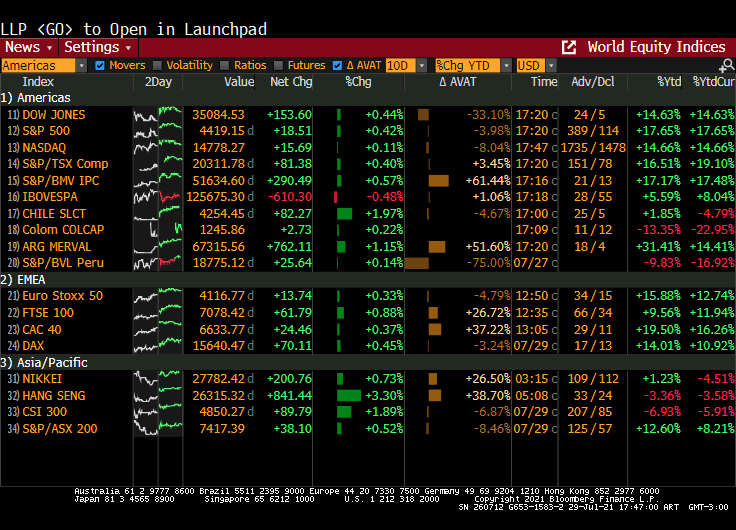This screenshot has height=530, width=736.
Task: Click the %Chg column header
Action: click(x=358, y=82)
